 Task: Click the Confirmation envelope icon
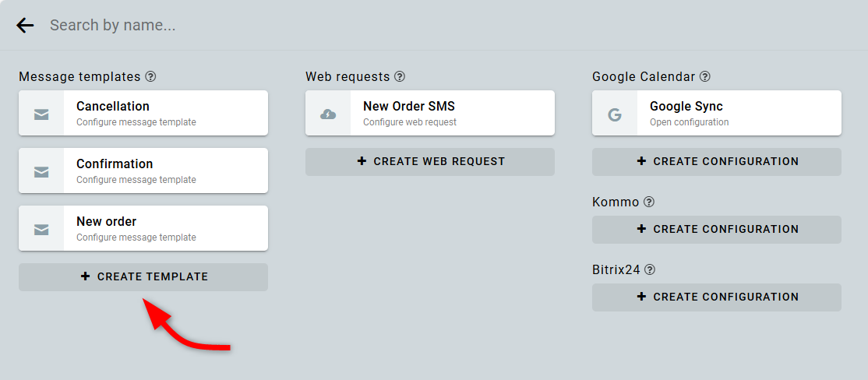tap(41, 171)
